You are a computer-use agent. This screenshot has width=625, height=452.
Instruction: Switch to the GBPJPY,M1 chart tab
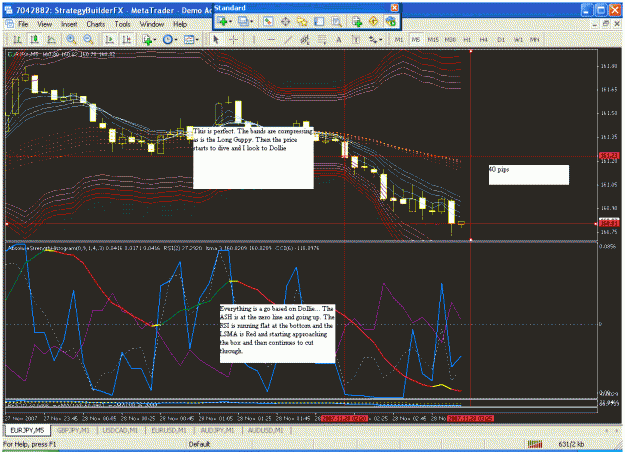(x=74, y=430)
